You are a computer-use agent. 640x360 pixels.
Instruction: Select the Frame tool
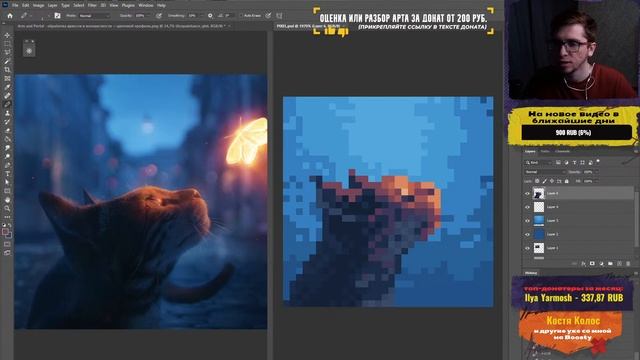(x=7, y=78)
